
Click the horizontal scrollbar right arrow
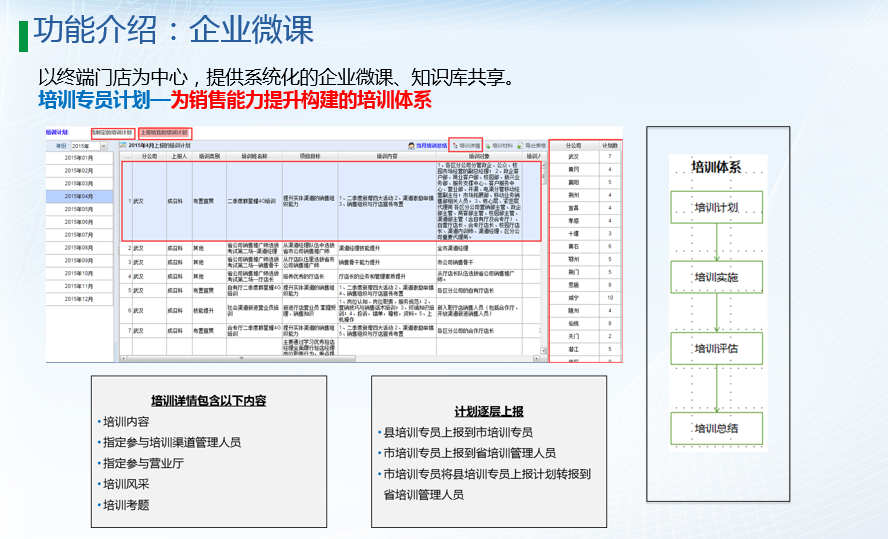click(536, 358)
